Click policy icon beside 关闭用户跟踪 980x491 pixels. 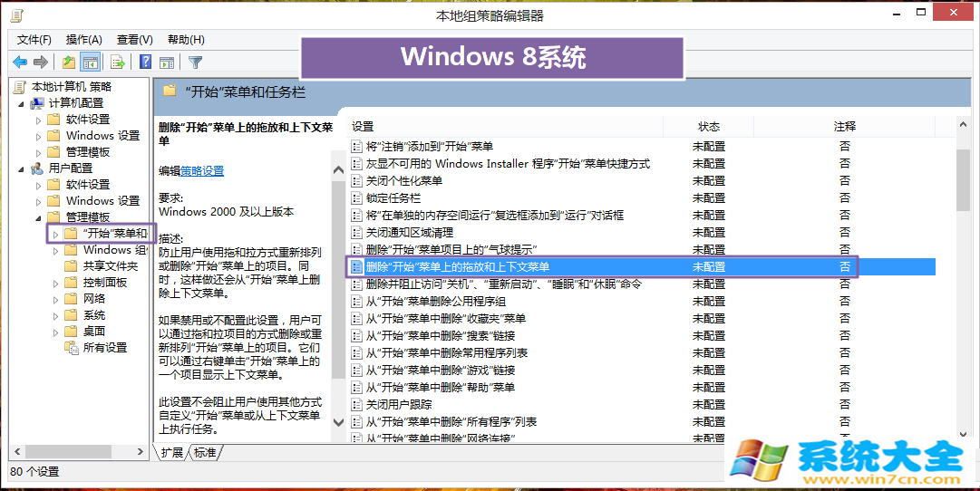pos(356,404)
